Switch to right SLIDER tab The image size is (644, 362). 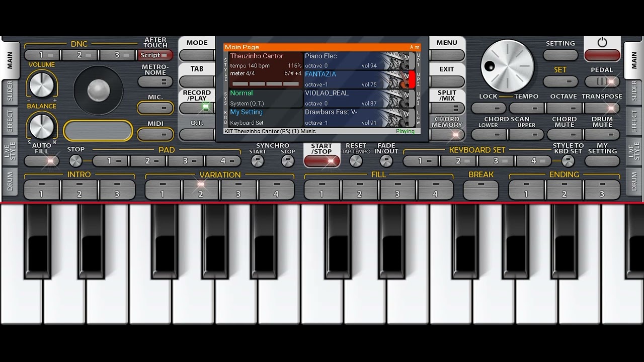click(x=634, y=92)
